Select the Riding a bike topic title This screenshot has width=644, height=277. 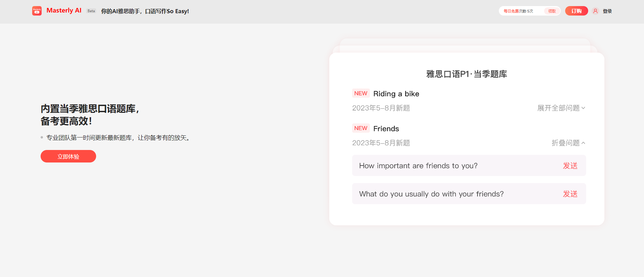click(x=396, y=94)
